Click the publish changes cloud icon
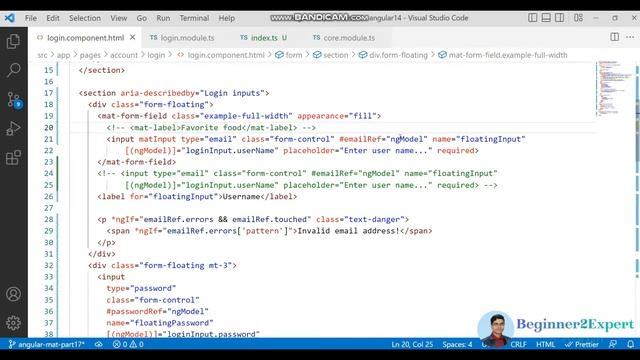Screen dimensions: 640x360 tap(99, 344)
